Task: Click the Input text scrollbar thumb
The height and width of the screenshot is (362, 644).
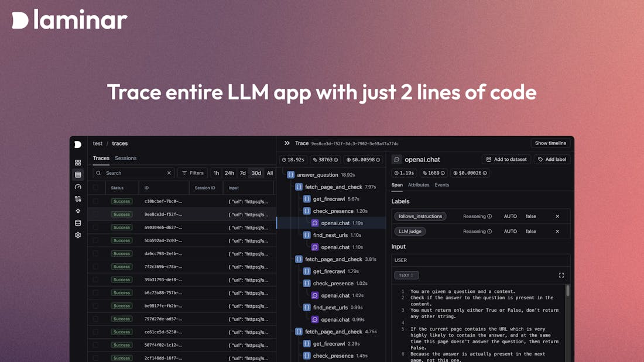Action: pos(568,291)
